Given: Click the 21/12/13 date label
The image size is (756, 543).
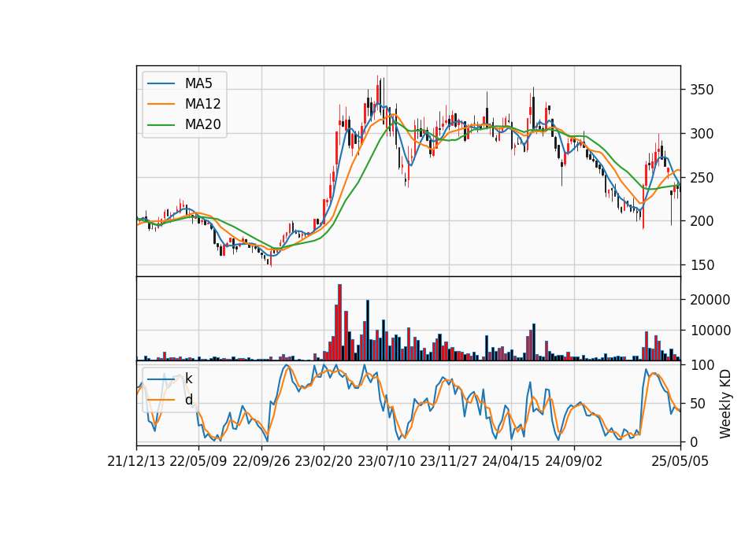Looking at the screenshot, I should (x=136, y=462).
